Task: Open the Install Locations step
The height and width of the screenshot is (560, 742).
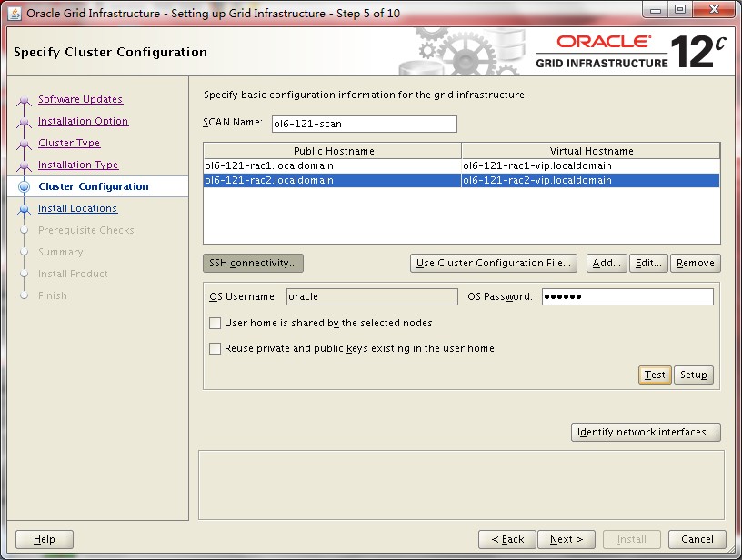Action: 77,208
